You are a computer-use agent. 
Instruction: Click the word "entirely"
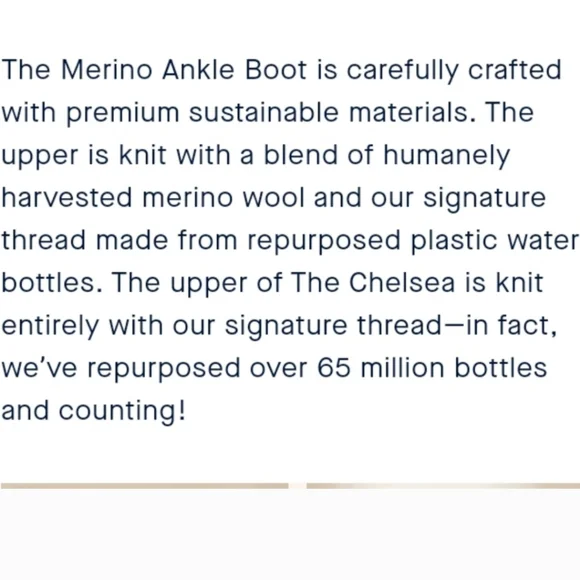(50, 326)
